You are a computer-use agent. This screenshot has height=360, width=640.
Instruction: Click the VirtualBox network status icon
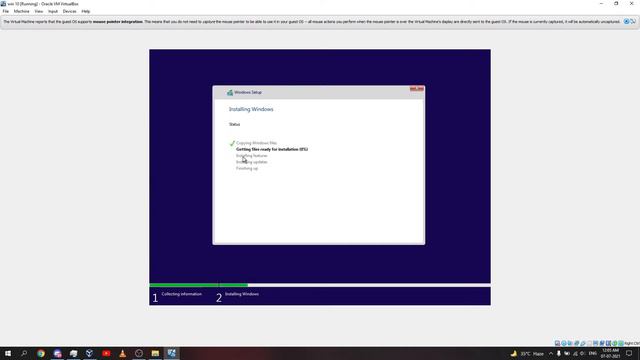point(576,343)
